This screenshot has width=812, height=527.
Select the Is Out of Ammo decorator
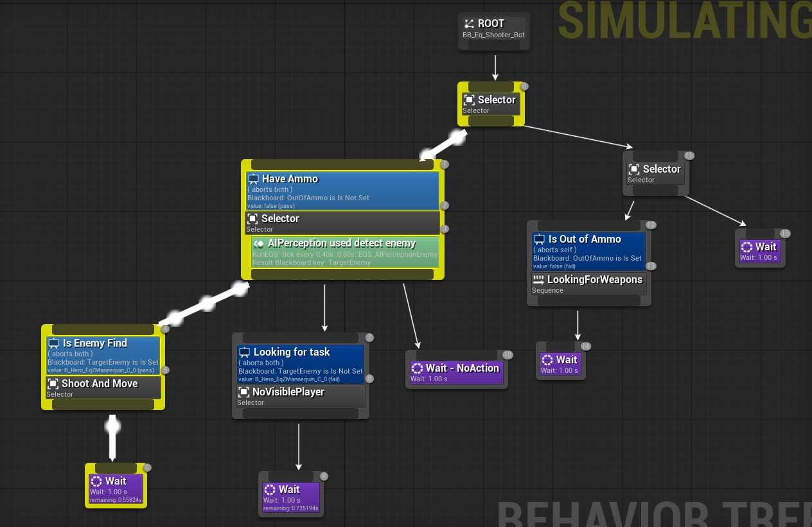tap(588, 248)
